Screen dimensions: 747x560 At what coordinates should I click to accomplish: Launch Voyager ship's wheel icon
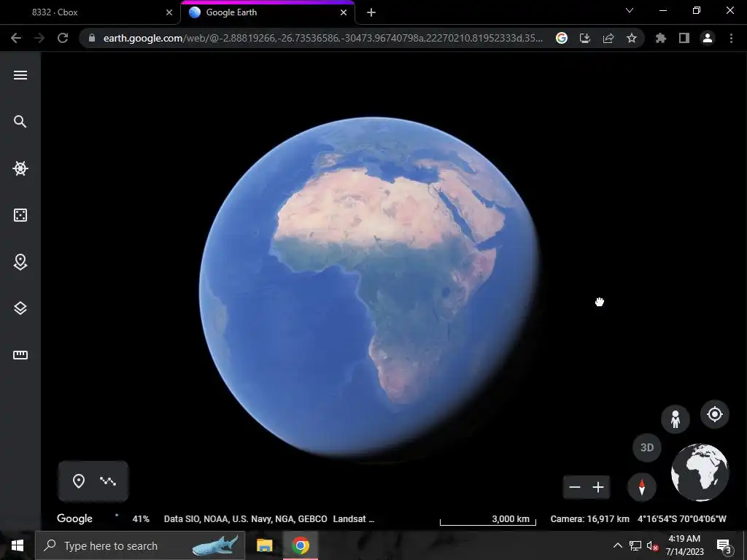20,168
